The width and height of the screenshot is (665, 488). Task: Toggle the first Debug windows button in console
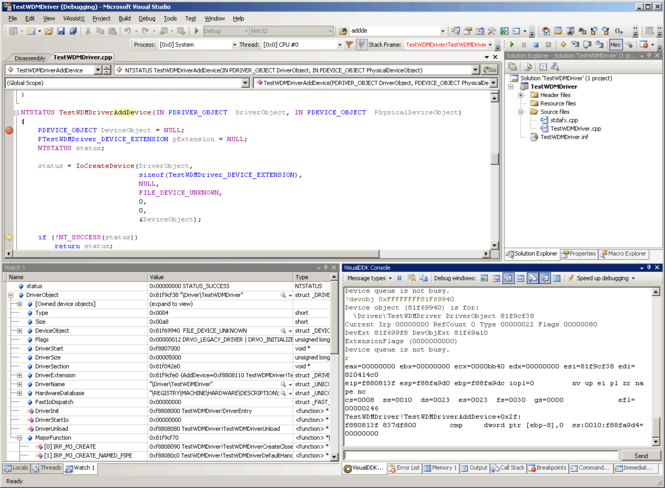point(484,278)
